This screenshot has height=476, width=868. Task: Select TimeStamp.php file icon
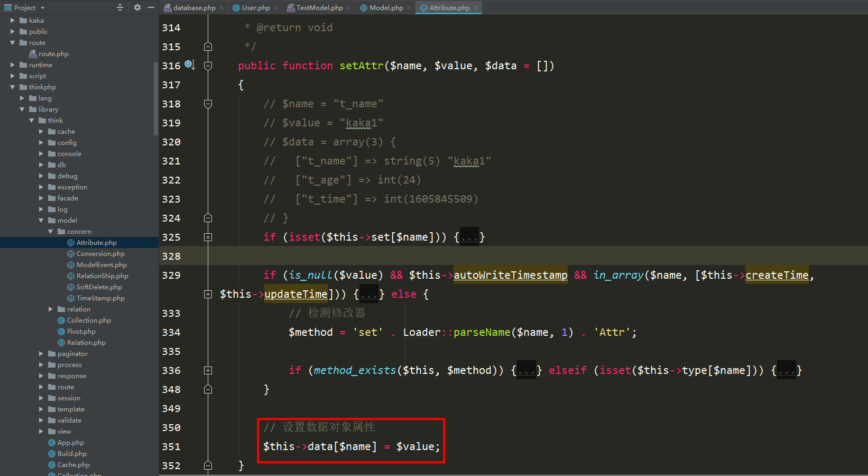tap(71, 298)
